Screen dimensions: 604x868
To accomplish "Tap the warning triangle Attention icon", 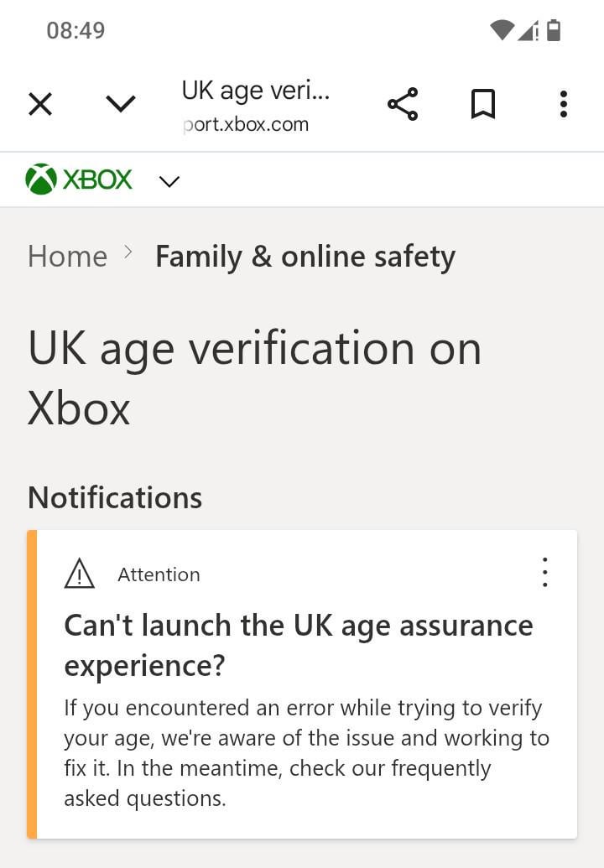I will [80, 574].
